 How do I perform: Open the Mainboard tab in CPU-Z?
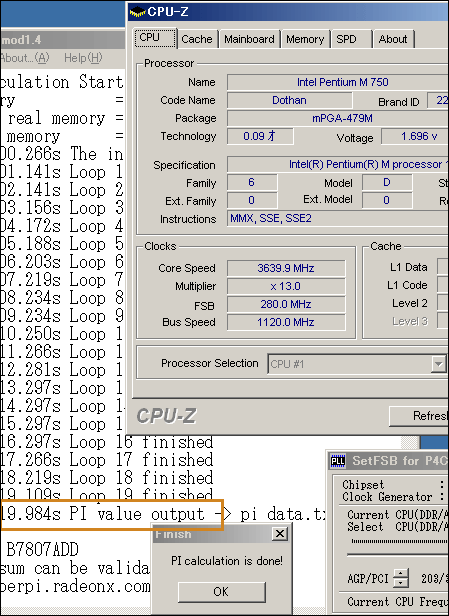tap(249, 39)
